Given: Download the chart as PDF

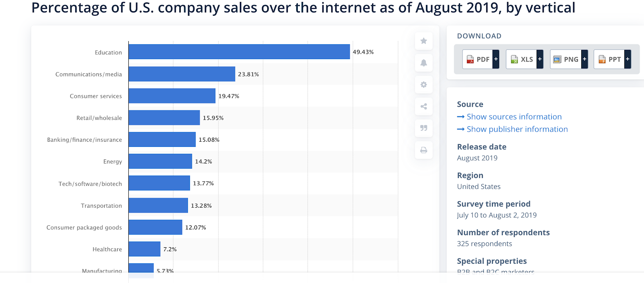Looking at the screenshot, I should [478, 59].
